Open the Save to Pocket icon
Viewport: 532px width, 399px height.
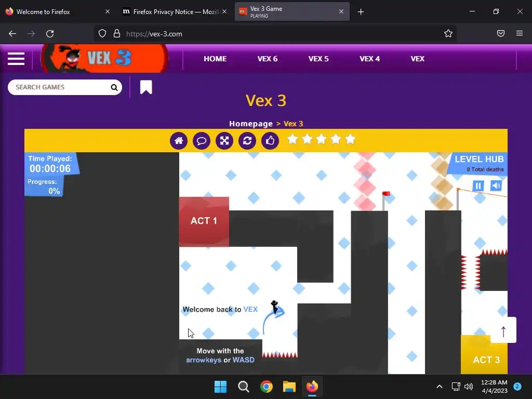pyautogui.click(x=501, y=33)
